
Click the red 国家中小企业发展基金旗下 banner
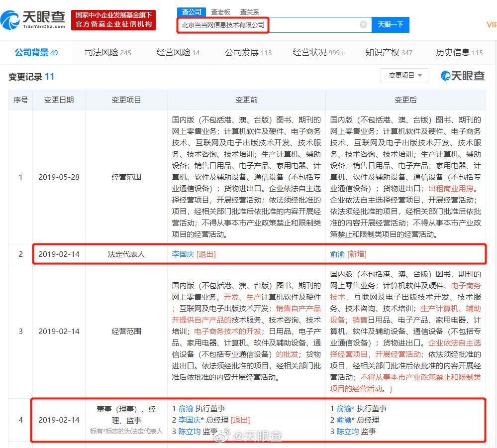113,19
